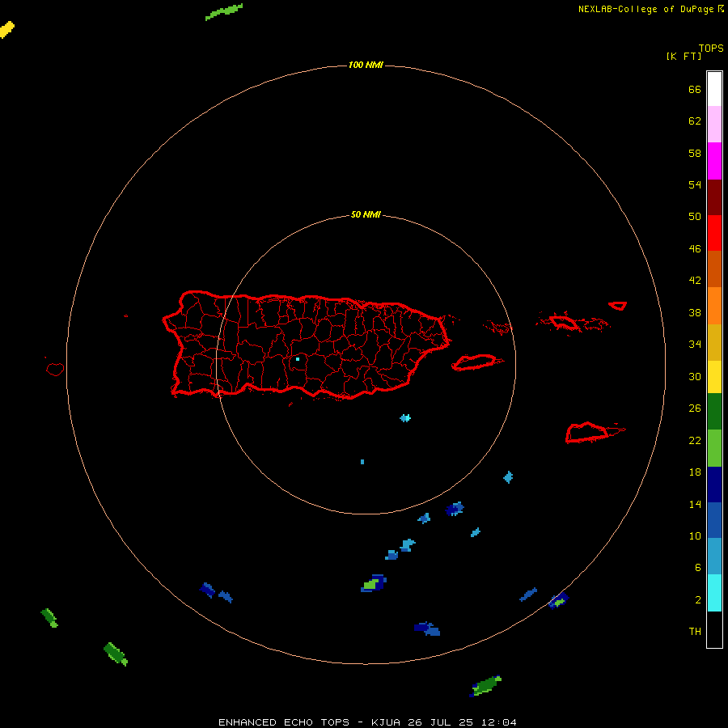Screen dimensions: 728x728
Task: Click the '66' legend value
Action: tap(695, 89)
